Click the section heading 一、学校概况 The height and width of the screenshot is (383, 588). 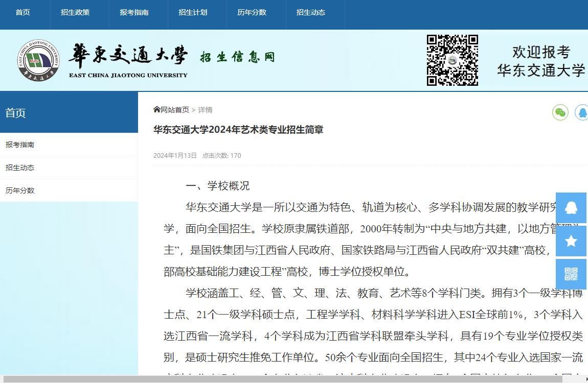click(218, 186)
